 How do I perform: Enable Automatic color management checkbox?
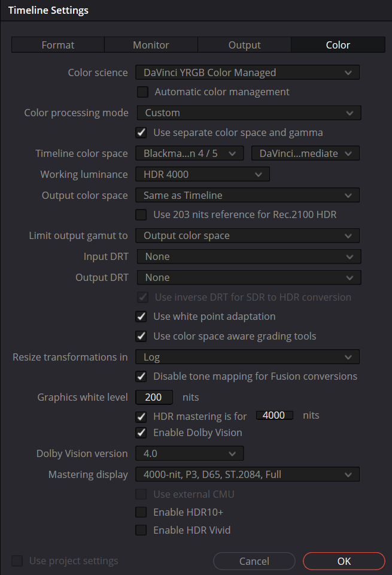142,92
